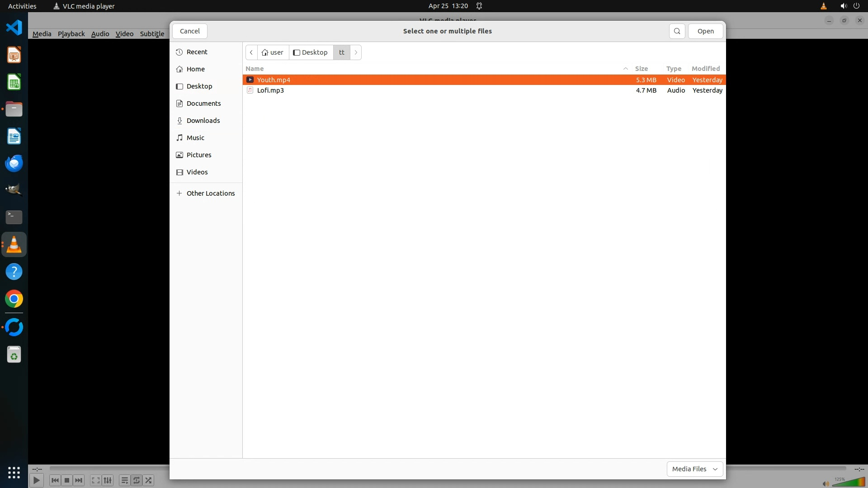Click the VLC volume slider
868x488 pixels.
[849, 482]
